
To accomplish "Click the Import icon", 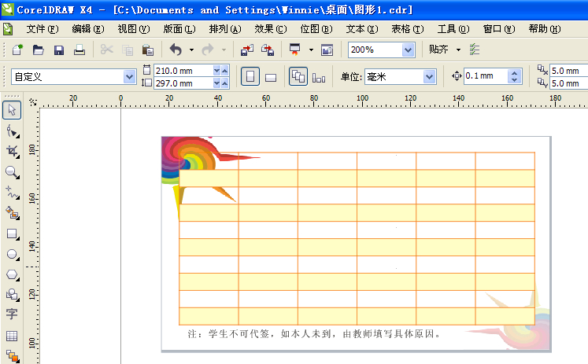I will pyautogui.click(x=246, y=50).
